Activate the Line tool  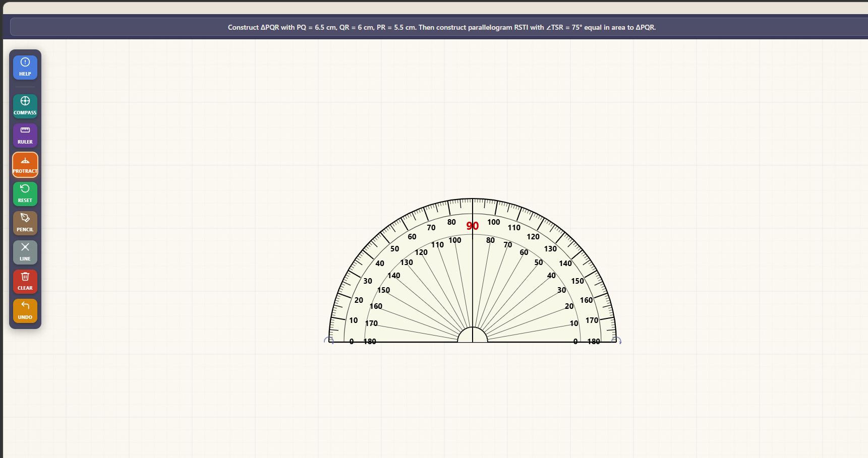coord(25,252)
